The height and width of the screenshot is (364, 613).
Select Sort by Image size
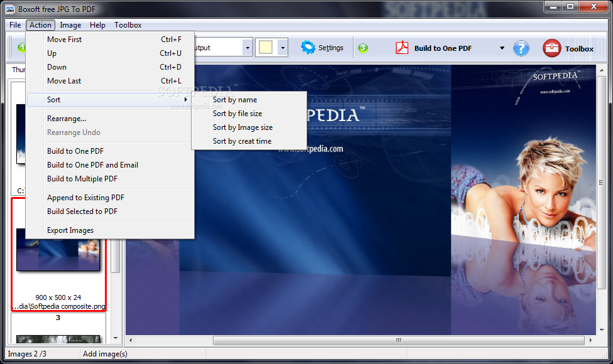pos(249,127)
